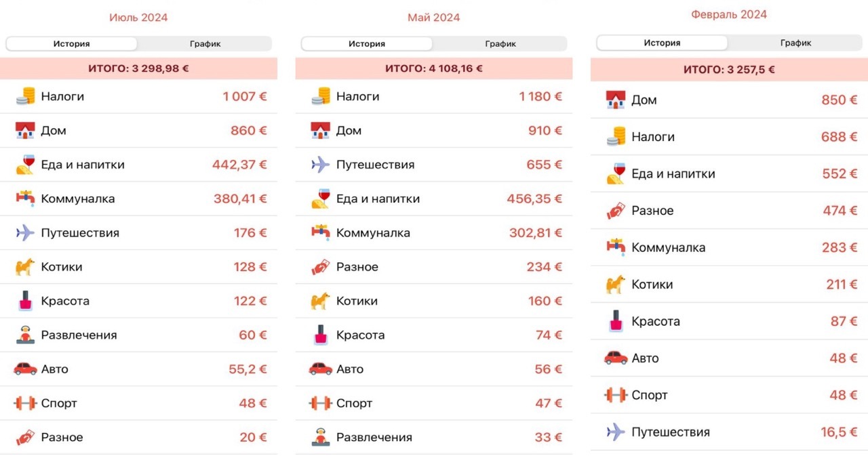Open Путешествия row showing 655 €
Image resolution: width=868 pixels, height=458 pixels.
(434, 165)
